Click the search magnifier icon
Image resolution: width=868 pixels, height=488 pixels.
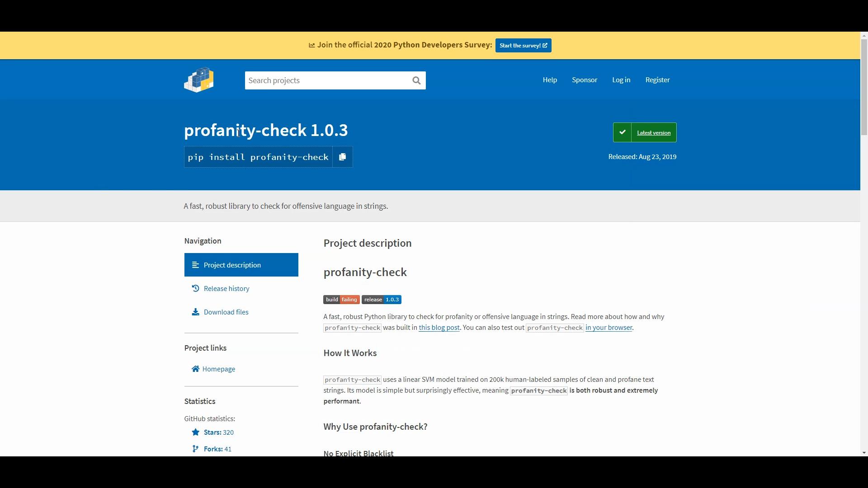tap(416, 80)
